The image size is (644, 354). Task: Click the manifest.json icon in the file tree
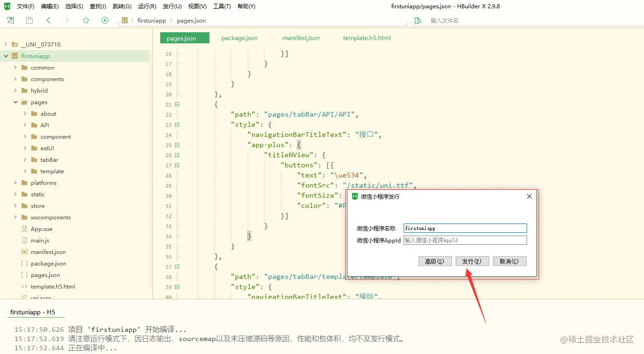click(24, 252)
